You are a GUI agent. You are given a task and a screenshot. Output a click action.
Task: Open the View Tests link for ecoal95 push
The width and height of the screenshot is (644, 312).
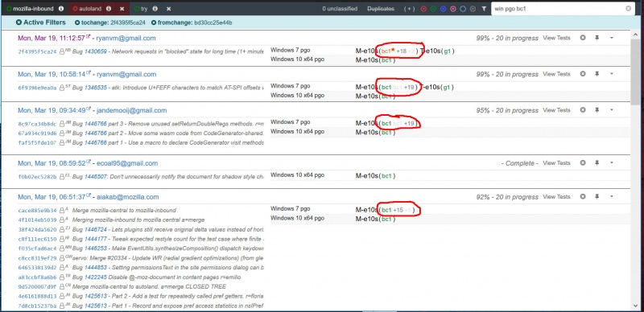point(556,163)
